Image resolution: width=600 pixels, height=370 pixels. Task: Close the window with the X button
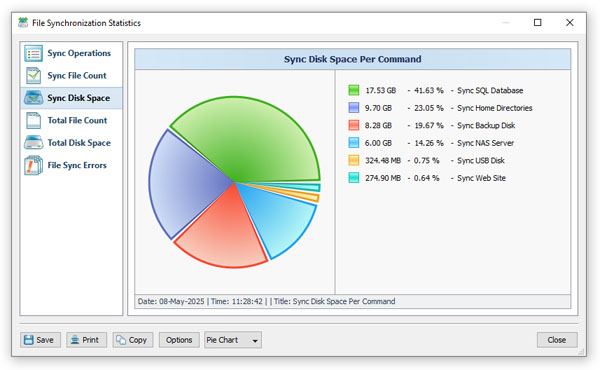[x=570, y=23]
